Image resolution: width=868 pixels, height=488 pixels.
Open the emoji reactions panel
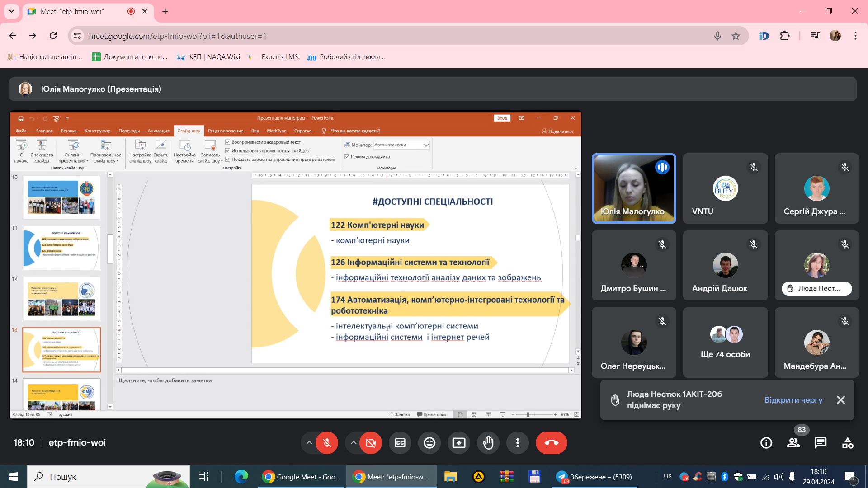[x=429, y=443]
